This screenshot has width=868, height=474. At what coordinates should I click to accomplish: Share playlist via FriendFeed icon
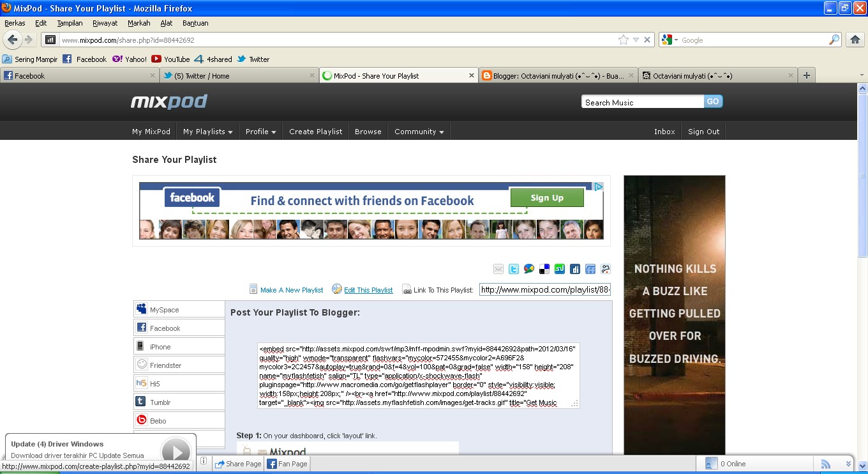pyautogui.click(x=590, y=269)
